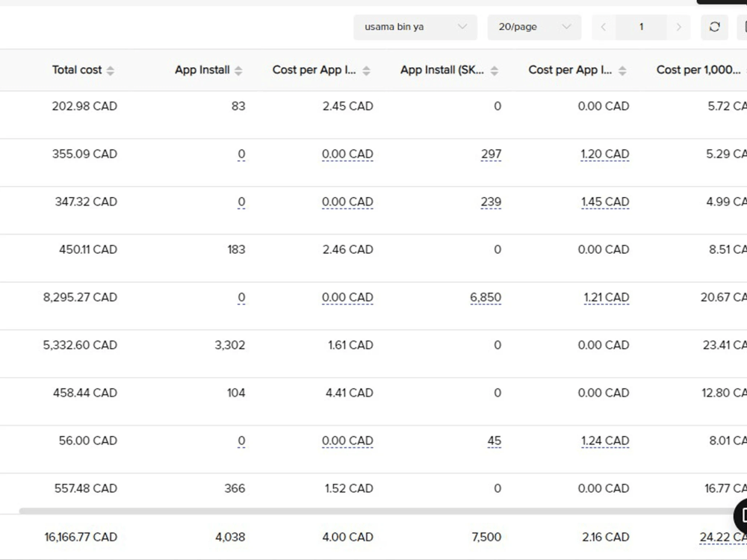
Task: Click the underlined 239 SKAN install value
Action: click(491, 202)
